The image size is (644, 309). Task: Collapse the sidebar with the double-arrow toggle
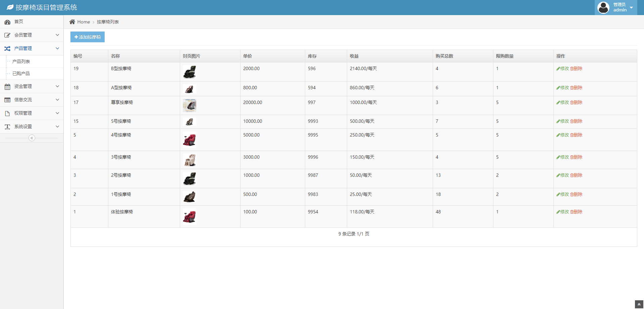[x=32, y=138]
